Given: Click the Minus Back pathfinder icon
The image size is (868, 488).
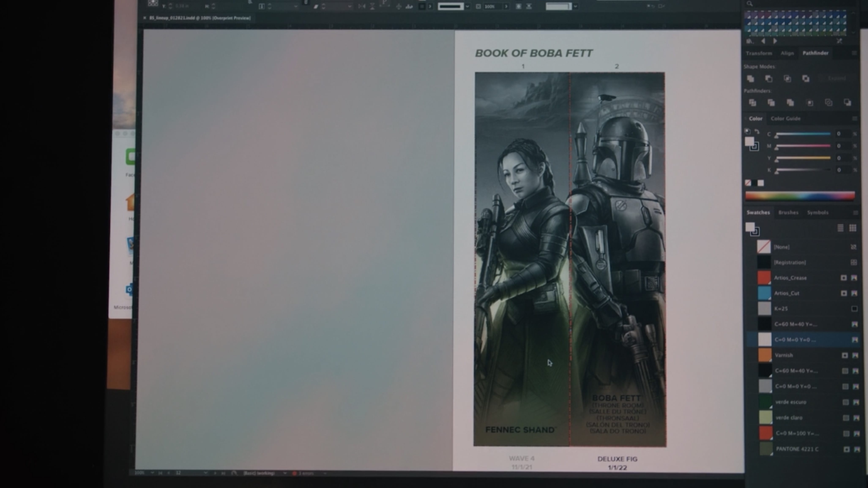Looking at the screenshot, I should [847, 102].
